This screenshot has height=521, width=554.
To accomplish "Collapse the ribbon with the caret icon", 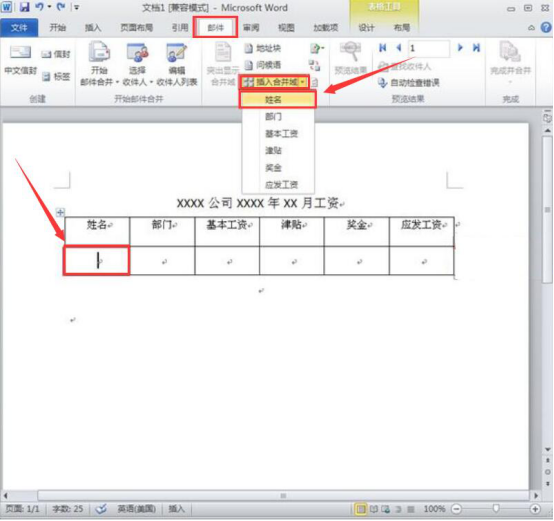I will 531,28.
